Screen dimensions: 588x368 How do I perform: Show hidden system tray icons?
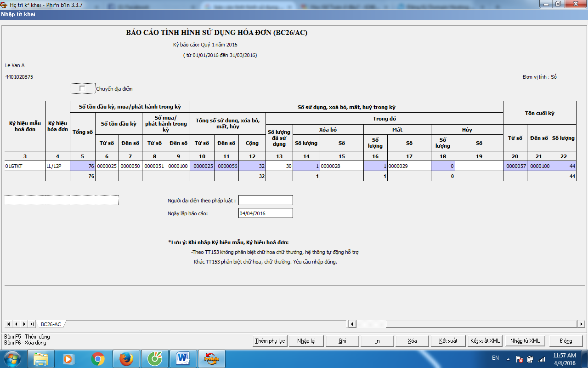[509, 358]
